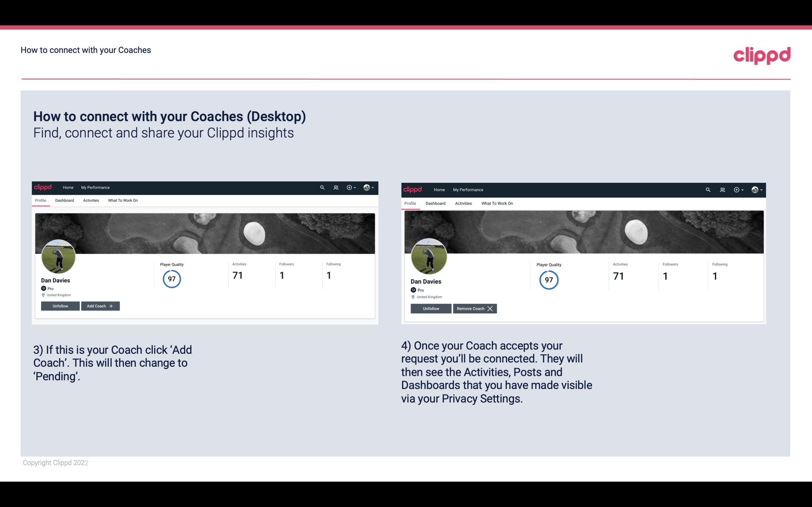Viewport: 812px width, 507px height.
Task: Click the search icon in right screenshot
Action: tap(709, 189)
